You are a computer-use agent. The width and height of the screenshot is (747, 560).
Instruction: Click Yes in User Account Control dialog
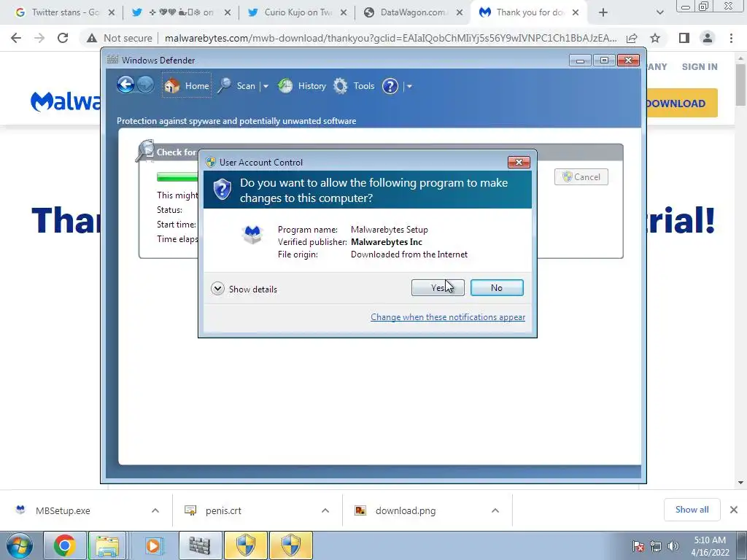438,287
